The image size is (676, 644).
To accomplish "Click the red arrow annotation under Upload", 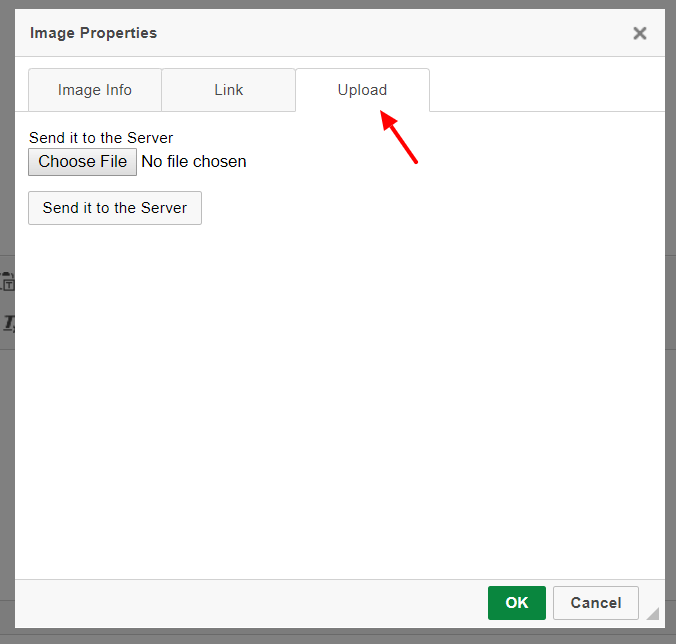I will click(399, 137).
